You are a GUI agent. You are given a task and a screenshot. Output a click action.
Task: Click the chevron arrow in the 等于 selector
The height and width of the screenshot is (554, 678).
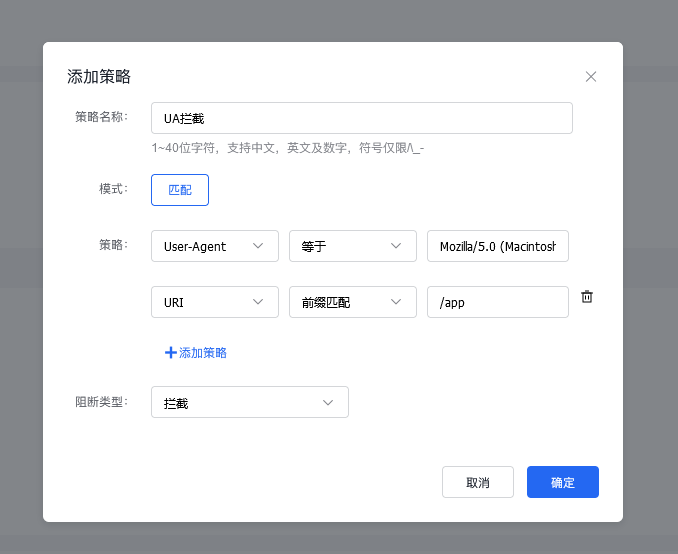(397, 246)
